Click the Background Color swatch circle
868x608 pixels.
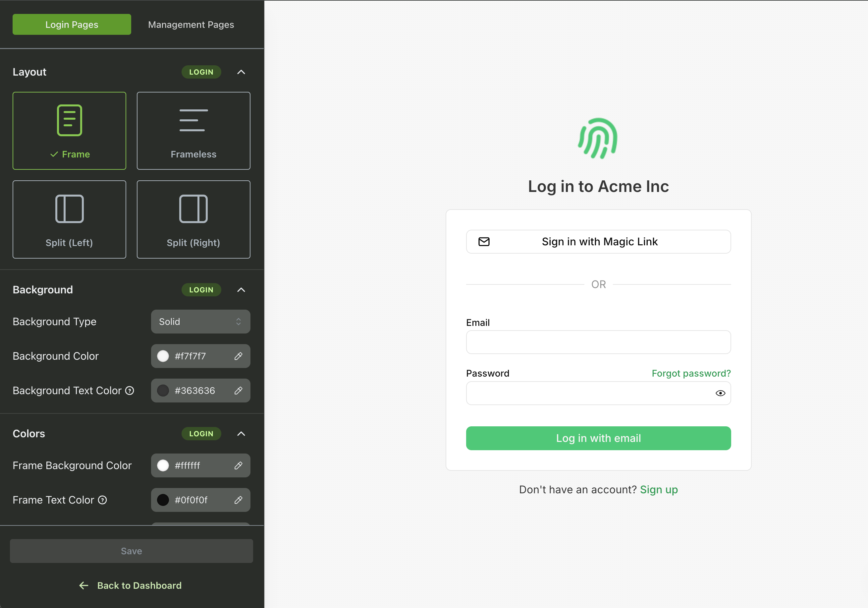(163, 356)
